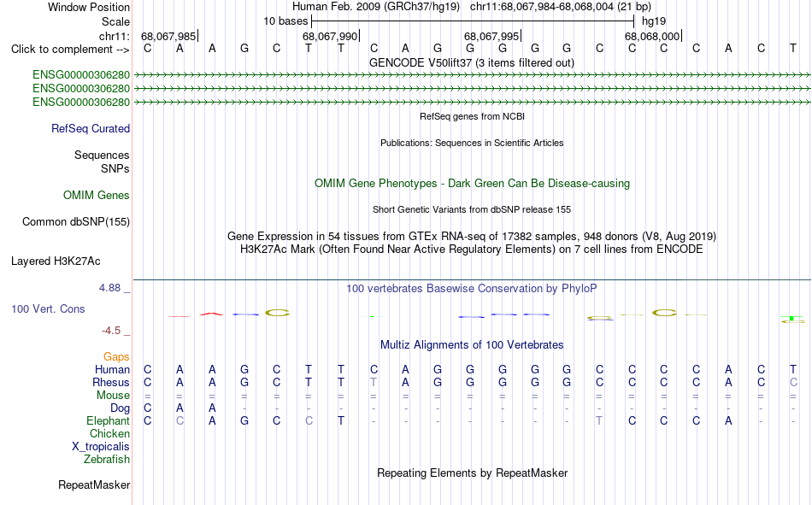Open H3K27Ac Mark ENCODE track title
Image resolution: width=812 pixels, height=505 pixels.
(x=472, y=250)
